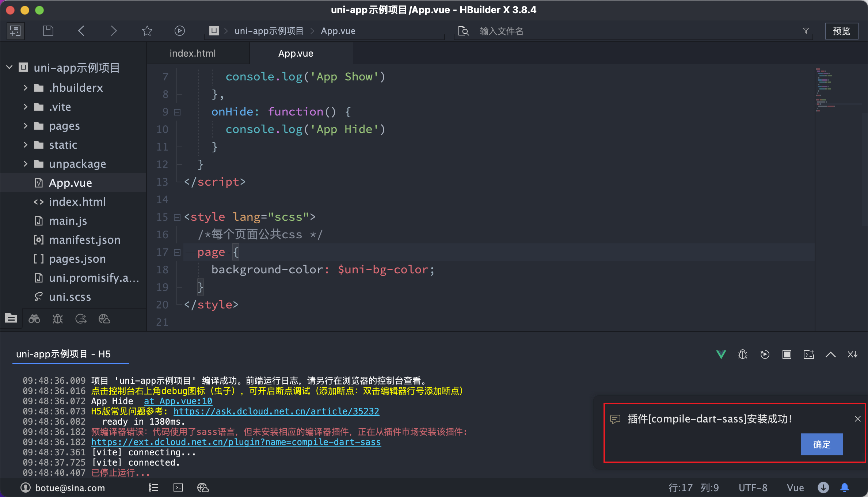Collapse the uni-app示例项目 root project

9,67
